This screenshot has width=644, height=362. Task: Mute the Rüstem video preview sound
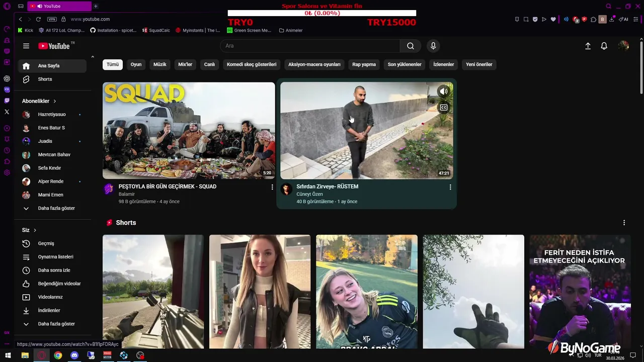[443, 92]
